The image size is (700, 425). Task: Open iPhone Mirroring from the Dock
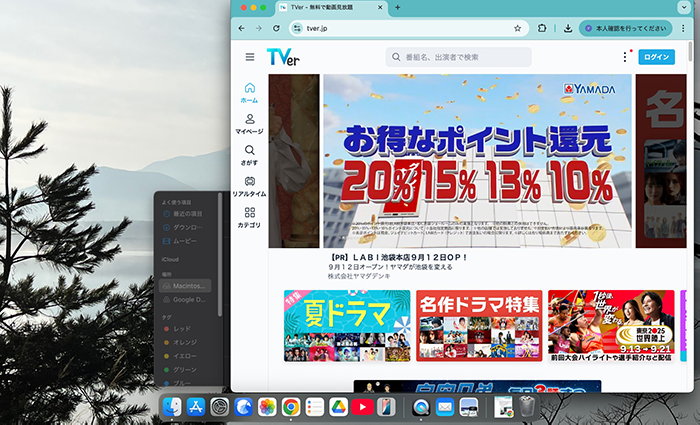coord(386,407)
